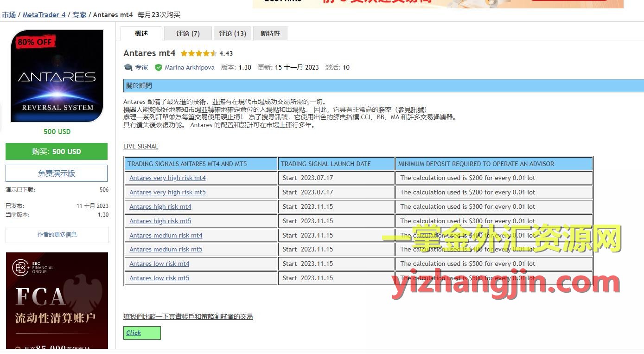Open Antares low risk mt5 signal
The width and height of the screenshot is (644, 354).
[x=159, y=278]
